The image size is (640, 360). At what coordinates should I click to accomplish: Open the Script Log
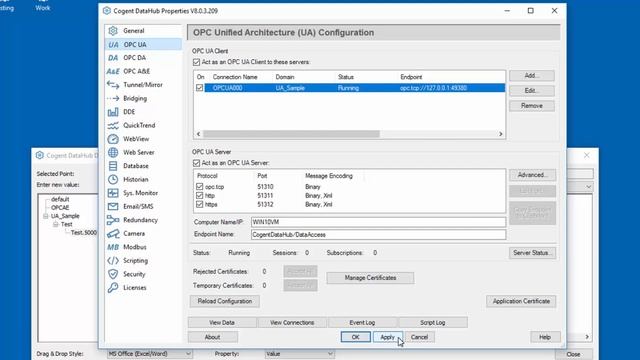click(433, 322)
